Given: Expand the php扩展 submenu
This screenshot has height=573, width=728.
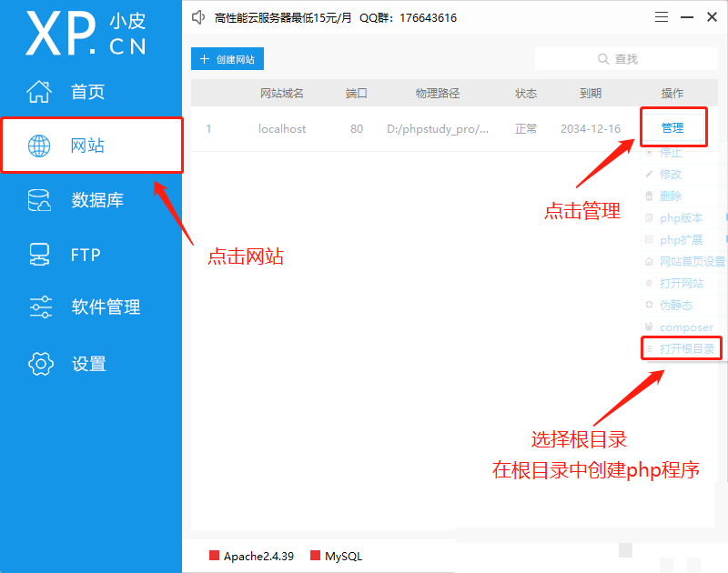Looking at the screenshot, I should 680,239.
